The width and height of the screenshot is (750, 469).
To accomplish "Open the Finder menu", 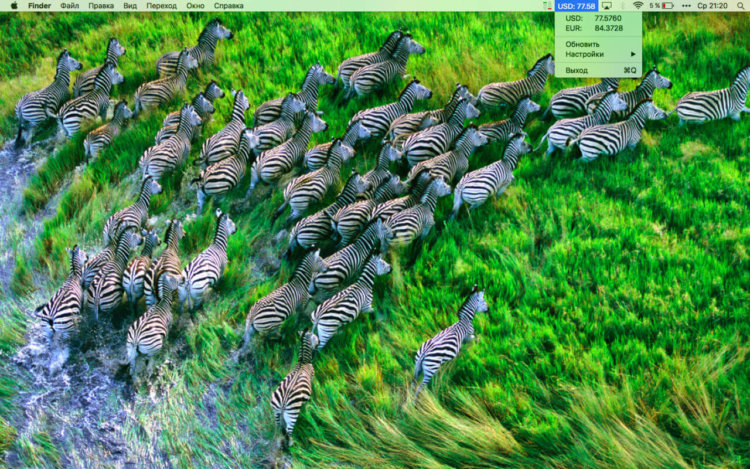I will [39, 5].
